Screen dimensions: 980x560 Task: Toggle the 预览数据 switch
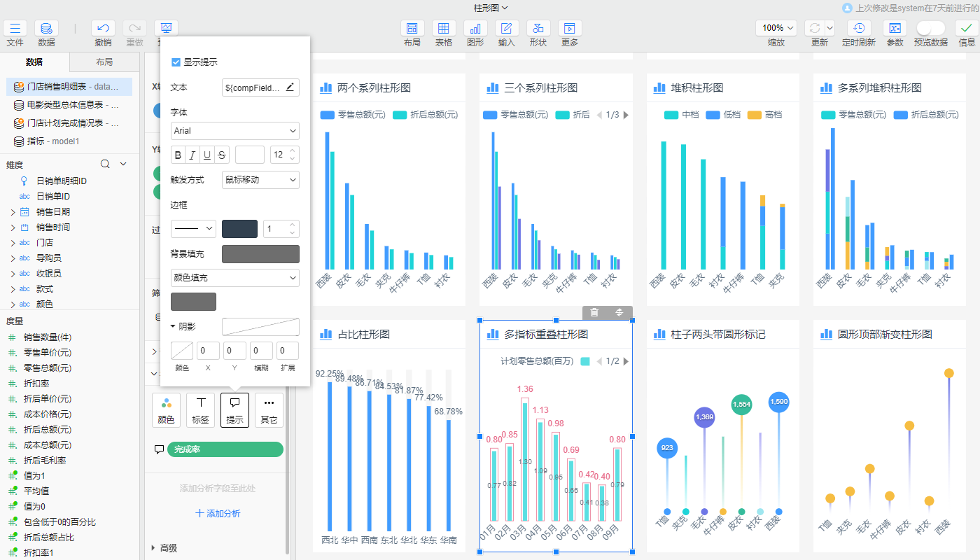point(930,28)
